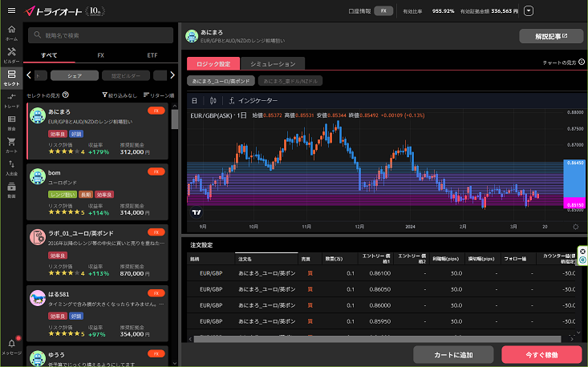The width and height of the screenshot is (588, 367).
Task: Click the あにまろ avatar in detail header
Action: tap(192, 36)
